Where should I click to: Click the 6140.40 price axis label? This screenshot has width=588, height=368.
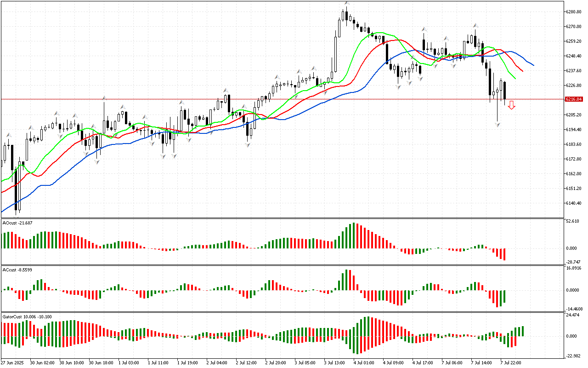[x=574, y=203]
